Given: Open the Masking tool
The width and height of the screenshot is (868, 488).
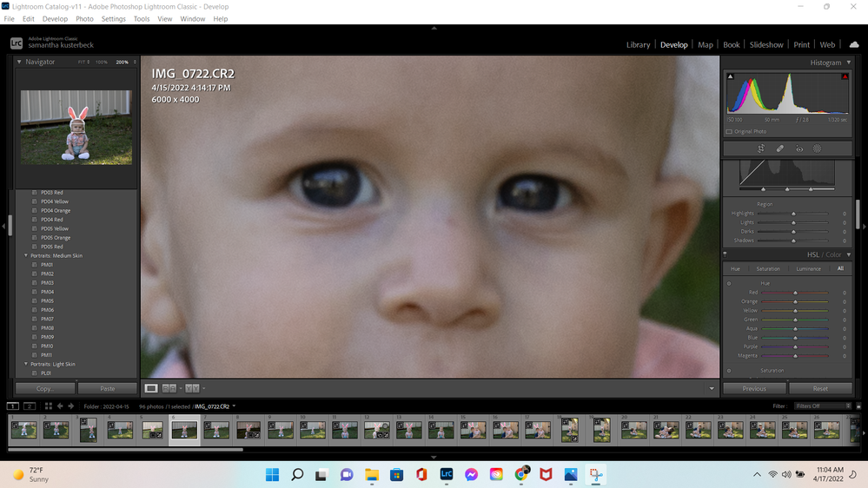Looking at the screenshot, I should [x=817, y=148].
